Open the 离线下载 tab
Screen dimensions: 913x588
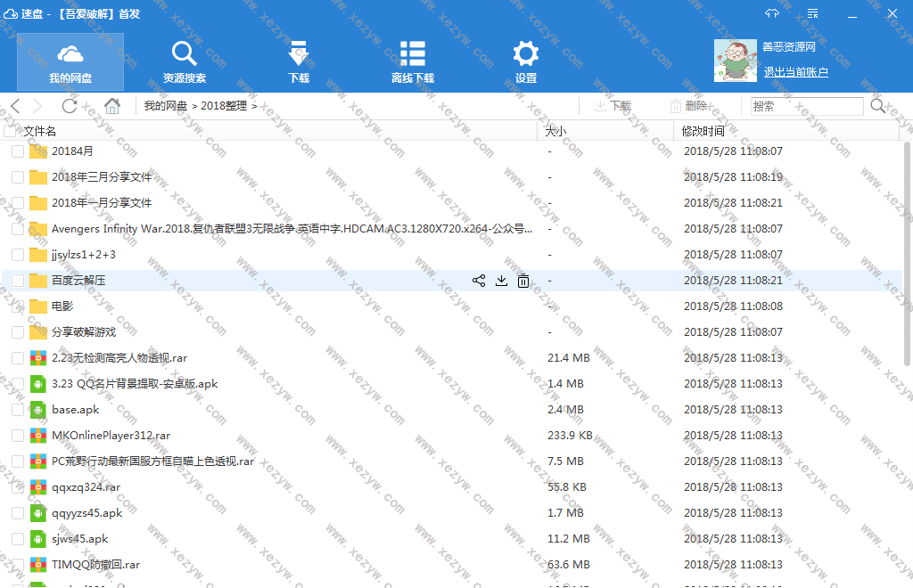412,62
